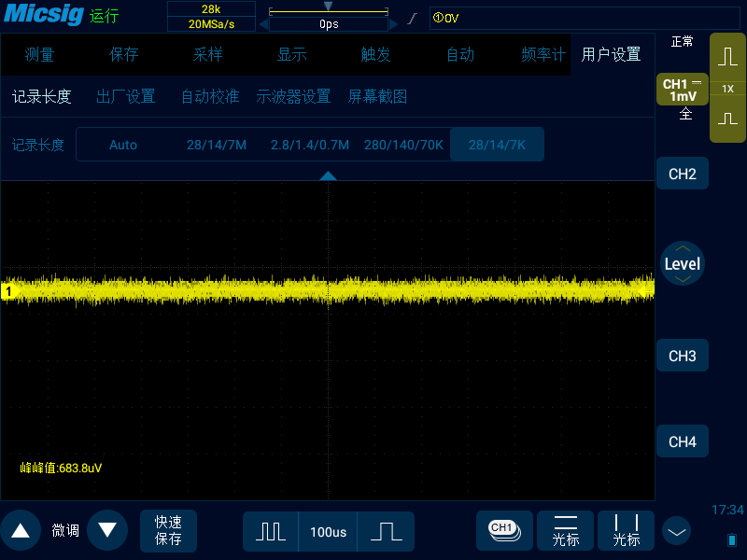
Task: Collapse the bottom toolbar with down chevron
Action: click(676, 530)
